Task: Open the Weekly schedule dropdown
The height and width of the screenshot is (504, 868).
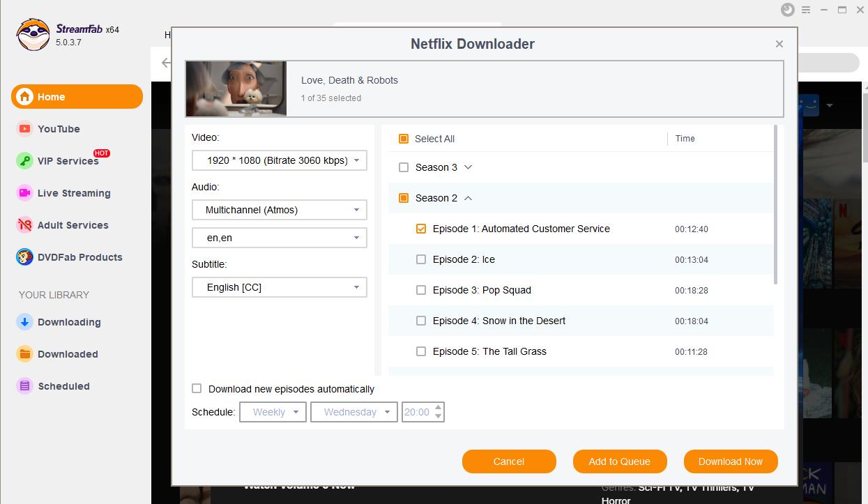Action: (x=273, y=412)
